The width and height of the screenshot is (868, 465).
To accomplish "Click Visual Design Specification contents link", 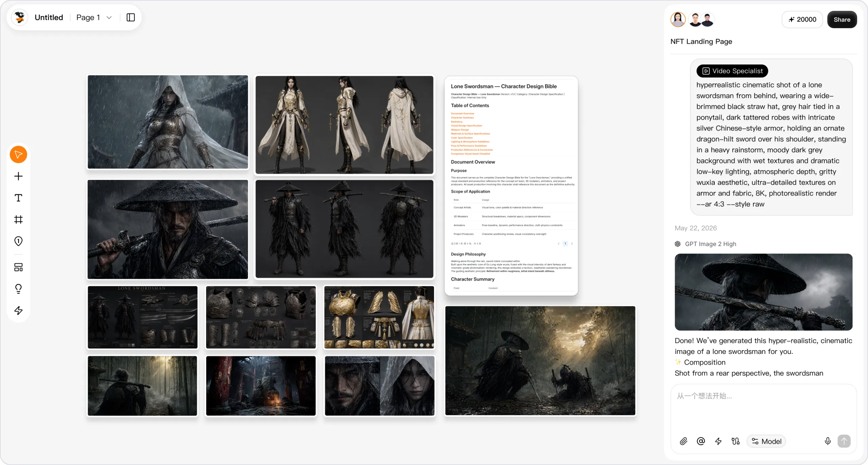I will click(467, 126).
